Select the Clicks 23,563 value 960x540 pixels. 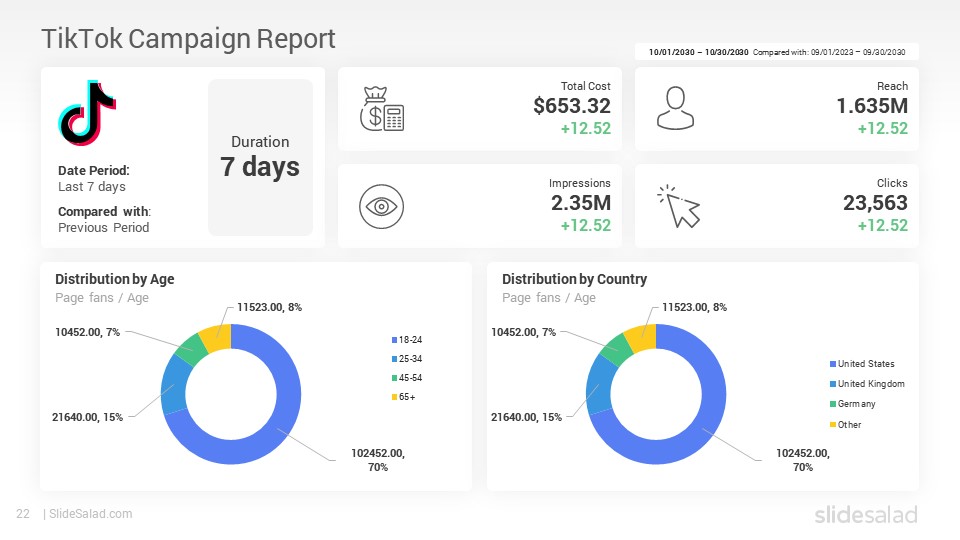point(875,203)
